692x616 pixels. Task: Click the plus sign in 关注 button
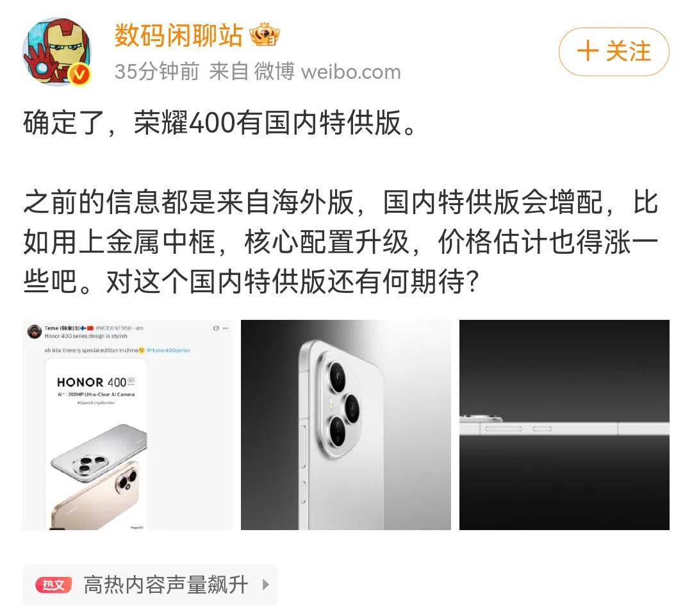click(x=588, y=51)
